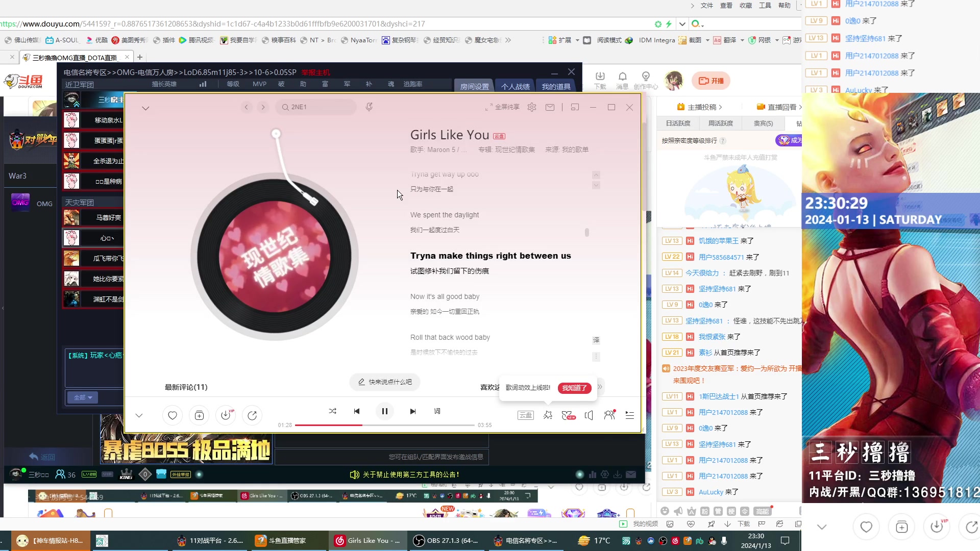Seek within the song progress bar
Screen dimensions: 980x551
[385, 425]
